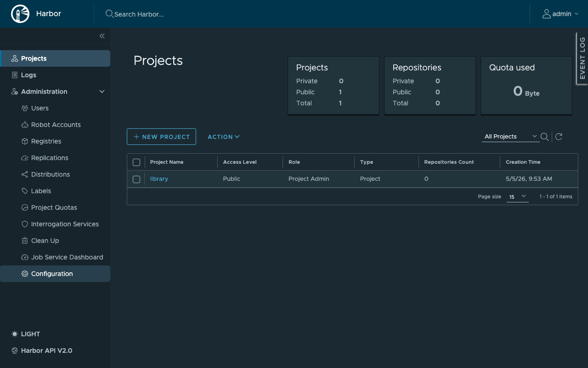Open Harbor API V2.0 link
588x368 pixels.
pyautogui.click(x=42, y=351)
